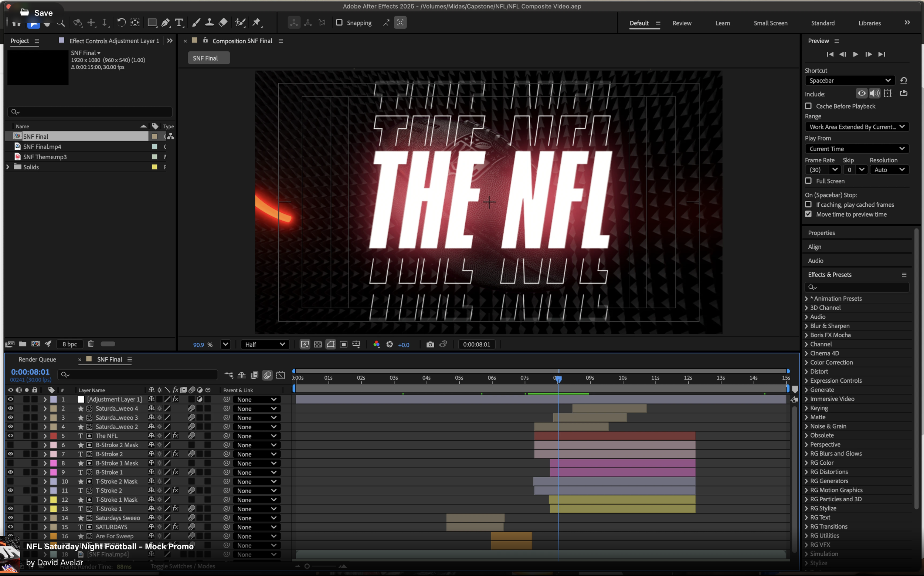
Task: Hide The NFL text layer
Action: [10, 436]
